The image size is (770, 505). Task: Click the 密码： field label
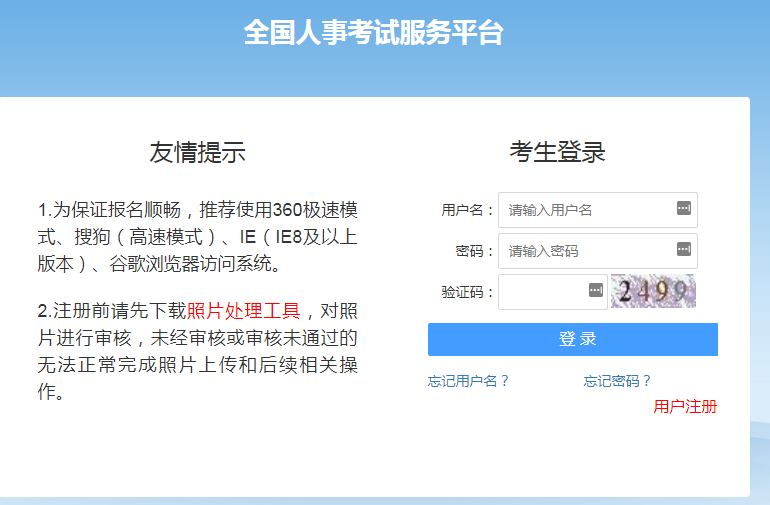click(x=476, y=251)
